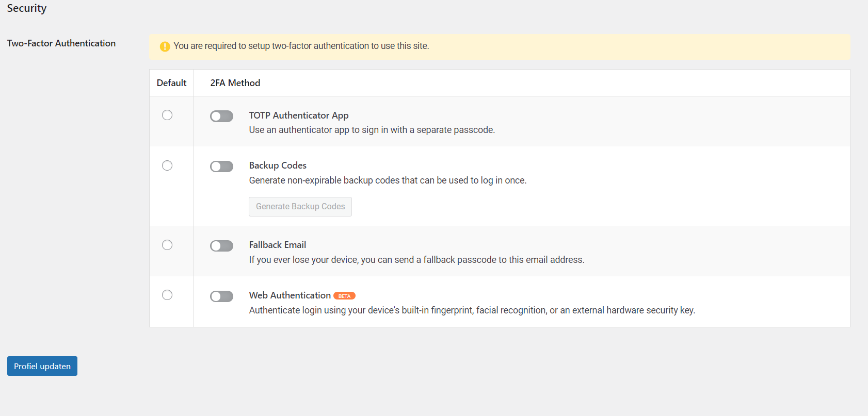The width and height of the screenshot is (868, 416).
Task: Set TOTP Authenticator App as default method
Action: click(x=167, y=115)
